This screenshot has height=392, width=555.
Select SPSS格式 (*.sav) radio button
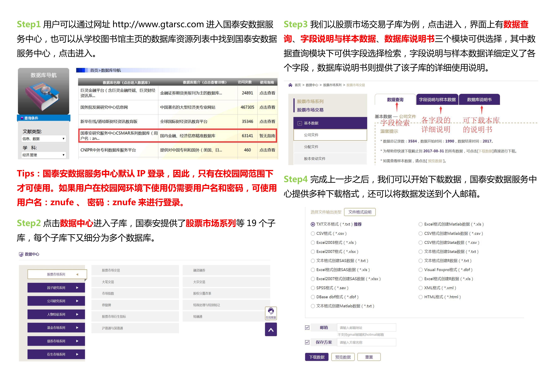pyautogui.click(x=313, y=288)
